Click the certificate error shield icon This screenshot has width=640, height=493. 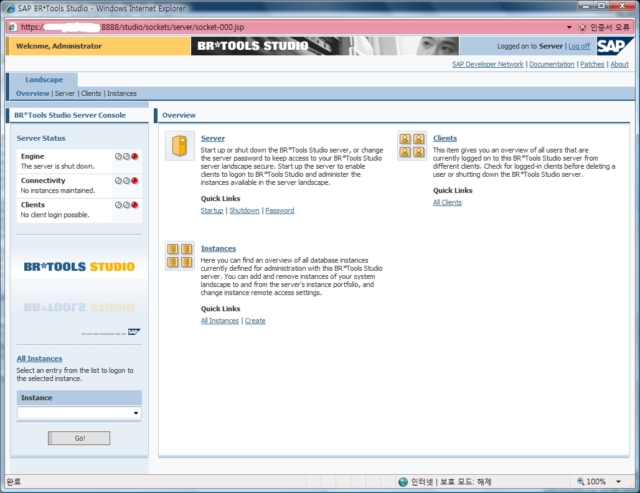click(x=582, y=27)
